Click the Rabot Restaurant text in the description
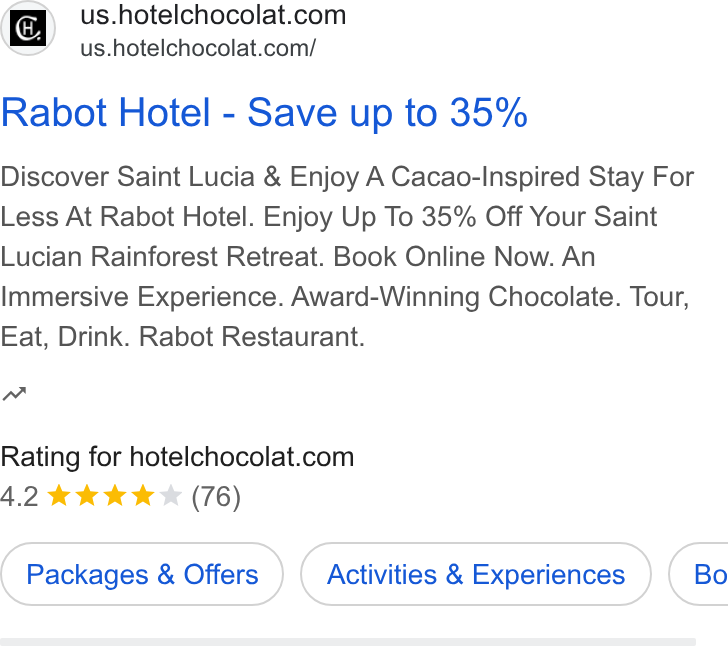 pos(252,337)
